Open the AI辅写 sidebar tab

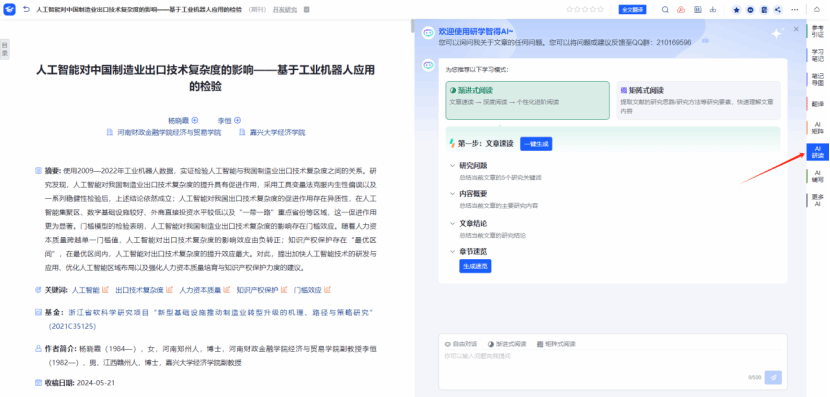818,176
